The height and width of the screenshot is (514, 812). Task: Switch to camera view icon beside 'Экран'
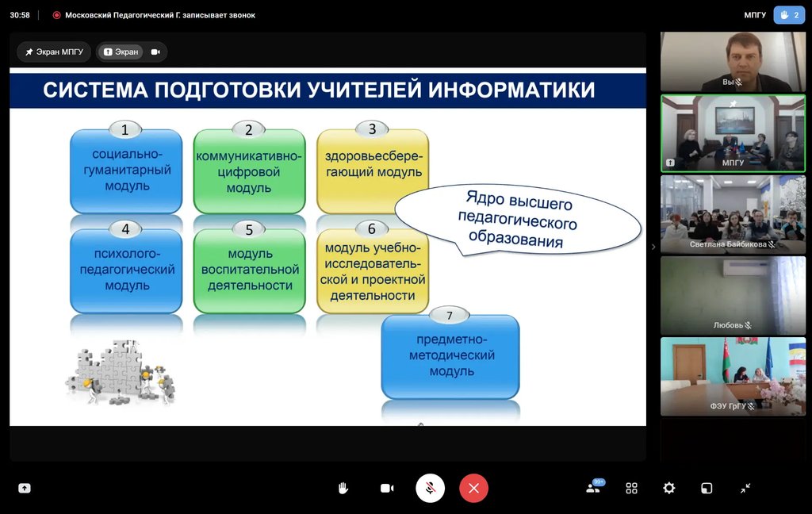point(155,52)
